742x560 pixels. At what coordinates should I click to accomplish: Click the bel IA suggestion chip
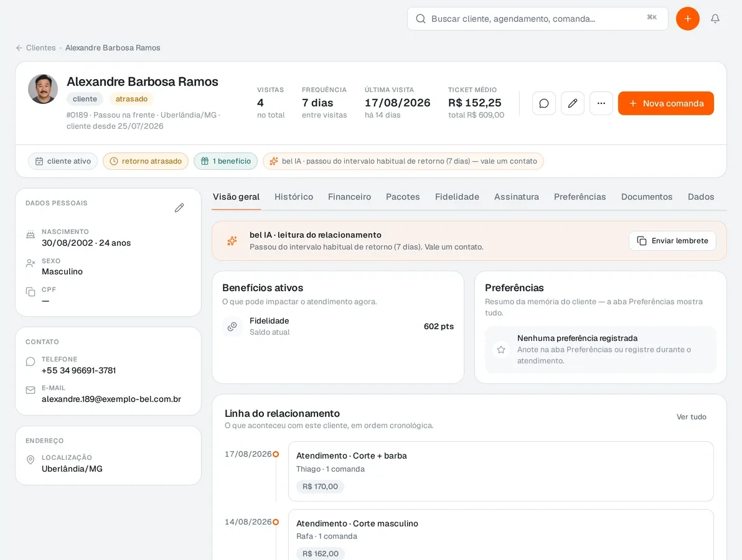(403, 161)
